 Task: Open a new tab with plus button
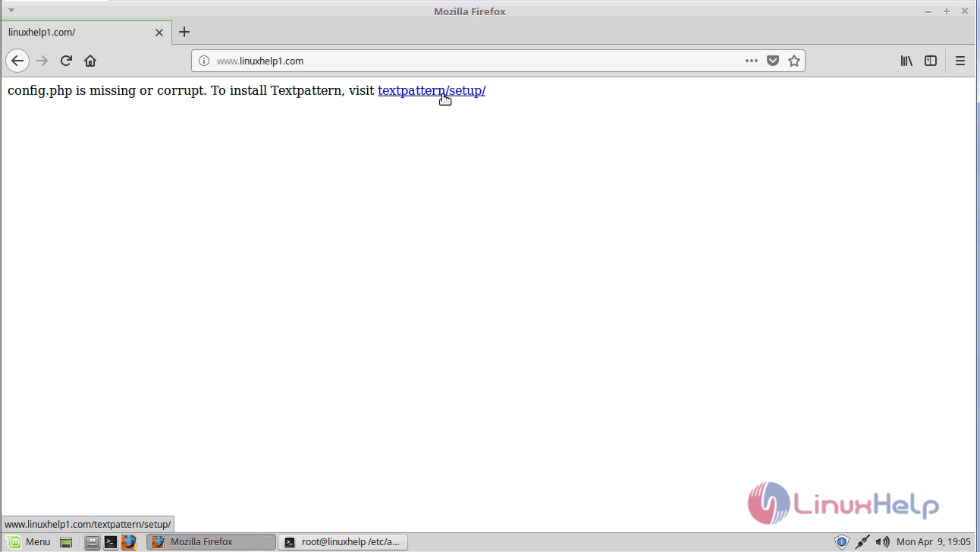point(184,32)
